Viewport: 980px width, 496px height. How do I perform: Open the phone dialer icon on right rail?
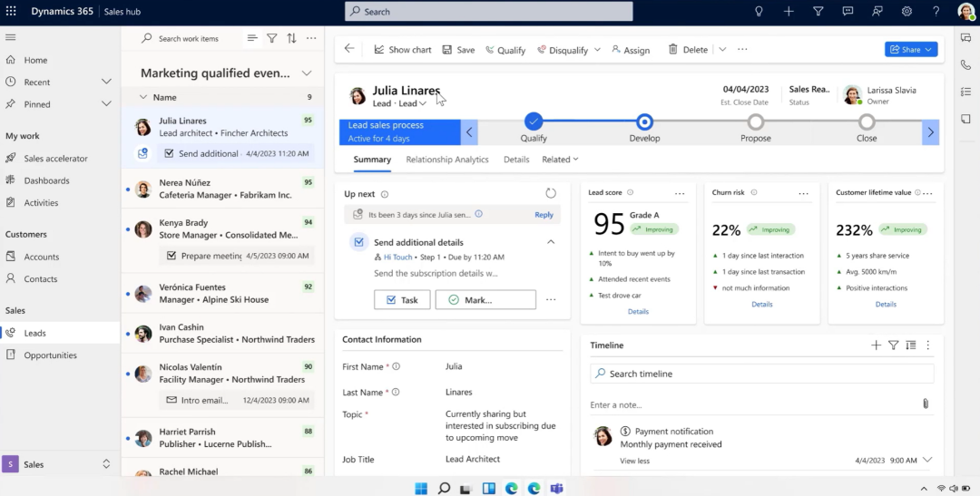pyautogui.click(x=965, y=65)
